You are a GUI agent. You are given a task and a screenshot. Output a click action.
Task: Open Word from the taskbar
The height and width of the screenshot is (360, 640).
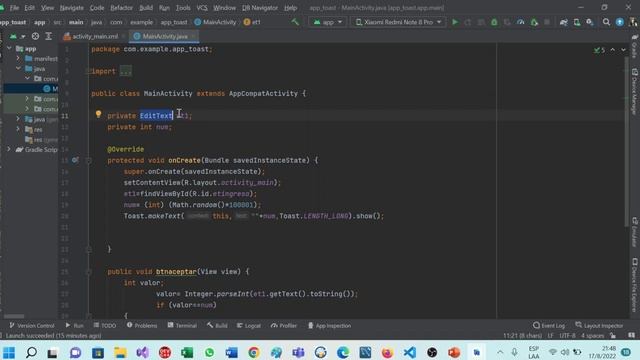[x=231, y=352]
